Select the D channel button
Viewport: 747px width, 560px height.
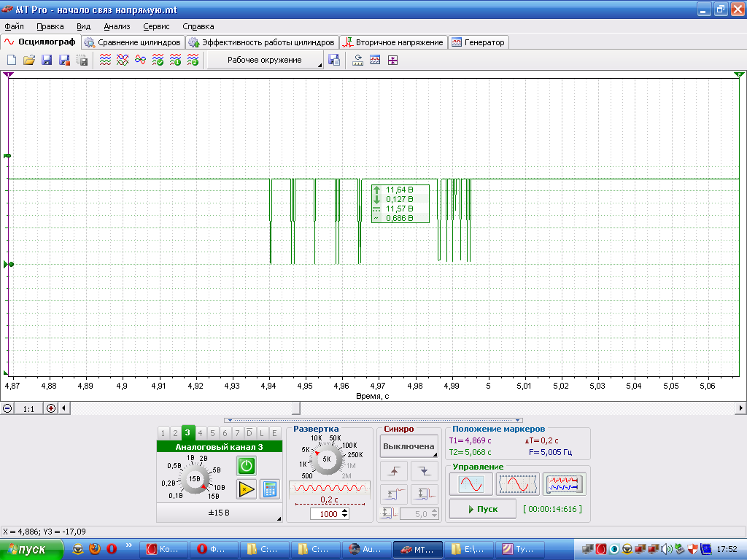coord(249,433)
